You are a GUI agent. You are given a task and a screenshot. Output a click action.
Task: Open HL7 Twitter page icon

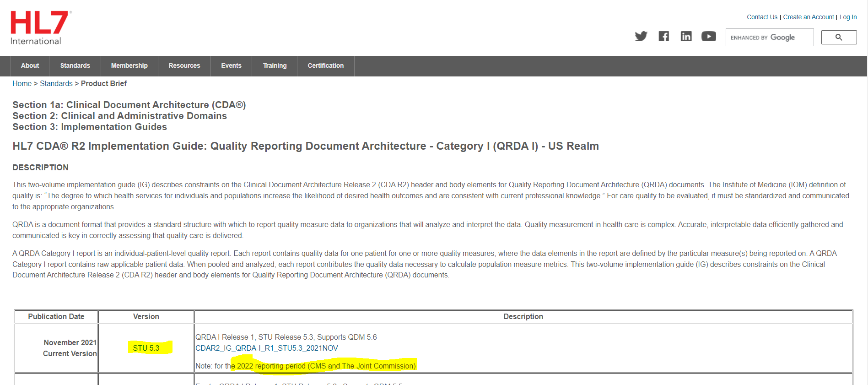[x=641, y=36]
